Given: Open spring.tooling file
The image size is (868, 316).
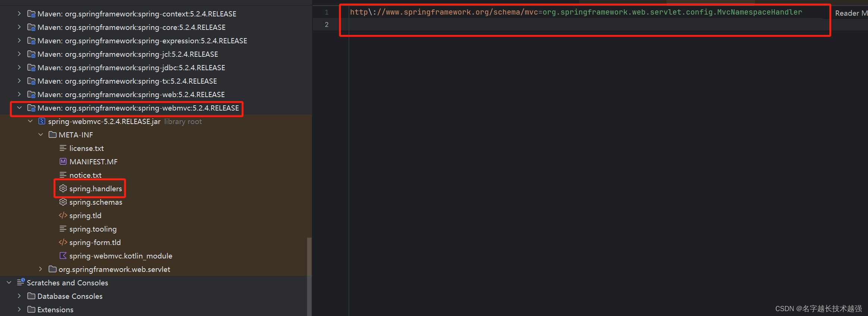Looking at the screenshot, I should click(93, 229).
